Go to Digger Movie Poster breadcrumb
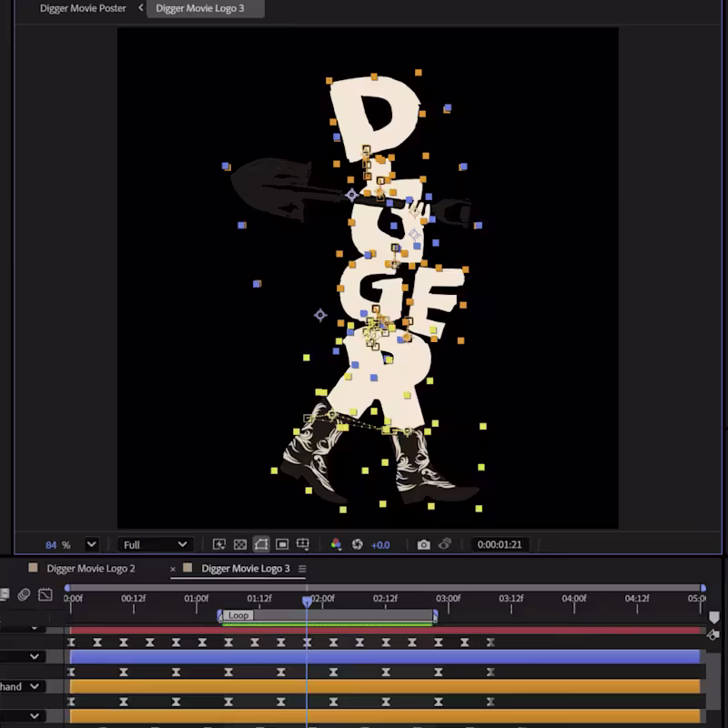This screenshot has width=728, height=728. (83, 8)
